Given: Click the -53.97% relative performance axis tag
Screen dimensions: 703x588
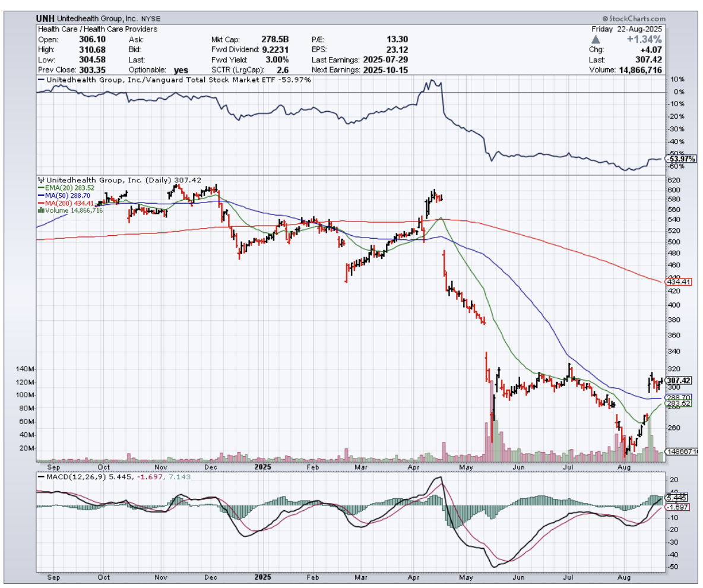Looking at the screenshot, I should [682, 159].
